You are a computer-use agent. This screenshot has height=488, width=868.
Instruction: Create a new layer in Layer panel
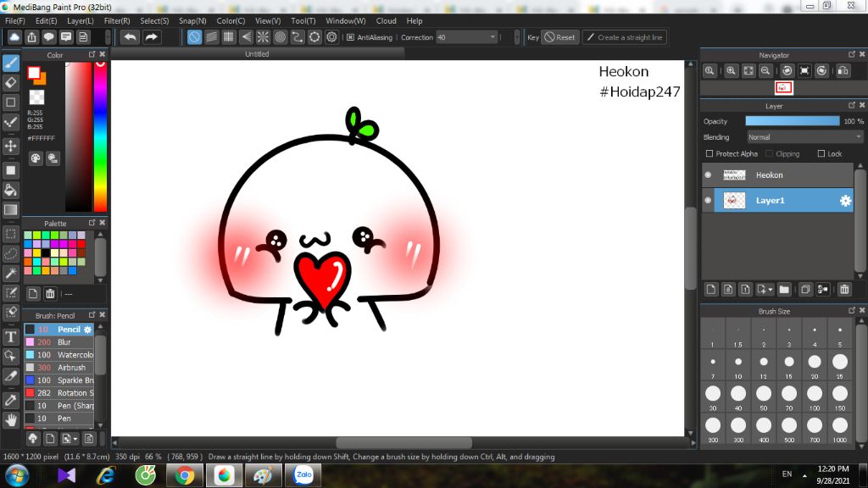[x=711, y=290]
